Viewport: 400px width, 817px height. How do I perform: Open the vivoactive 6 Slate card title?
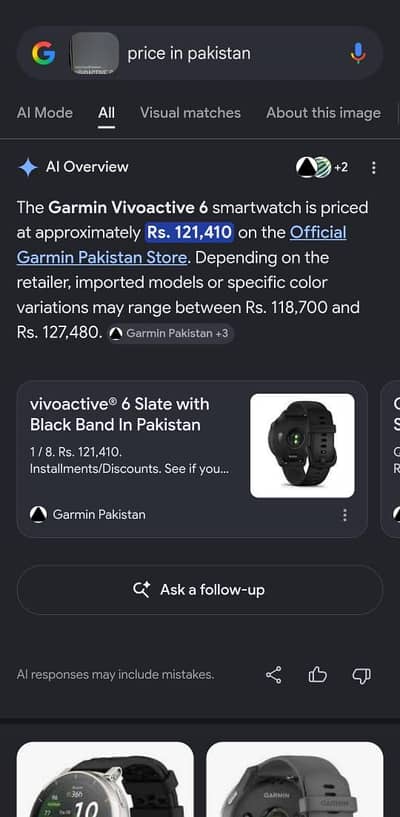tap(119, 414)
